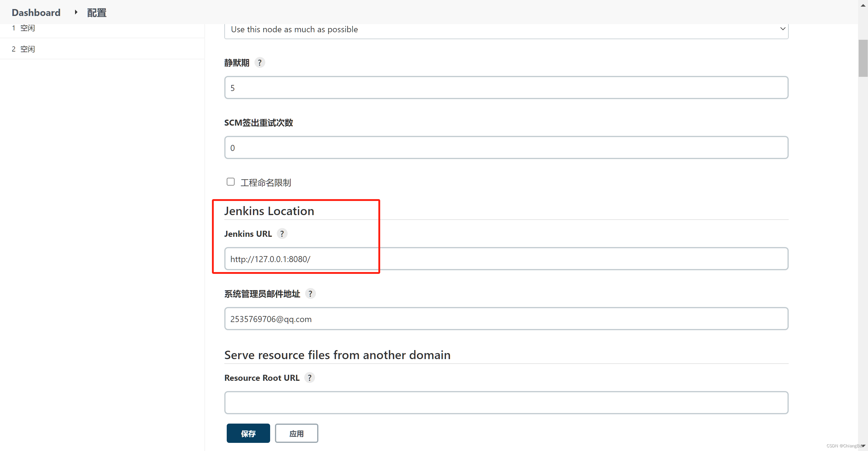868x451 pixels.
Task: Click breadcrumb arrow after Dashboard
Action: 76,12
